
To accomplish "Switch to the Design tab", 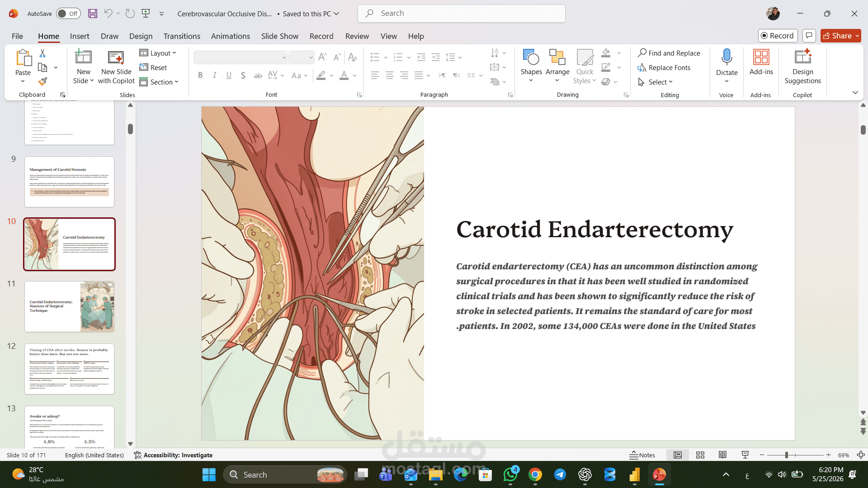I will tap(141, 36).
